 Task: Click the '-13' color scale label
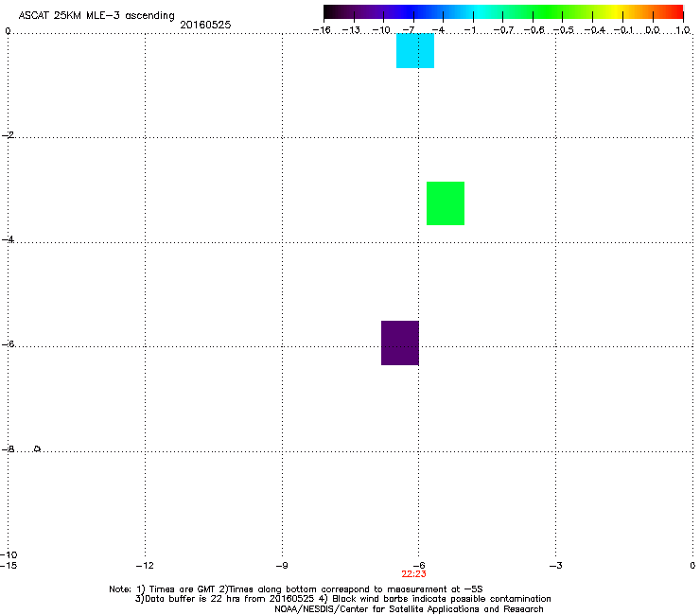[x=351, y=30]
